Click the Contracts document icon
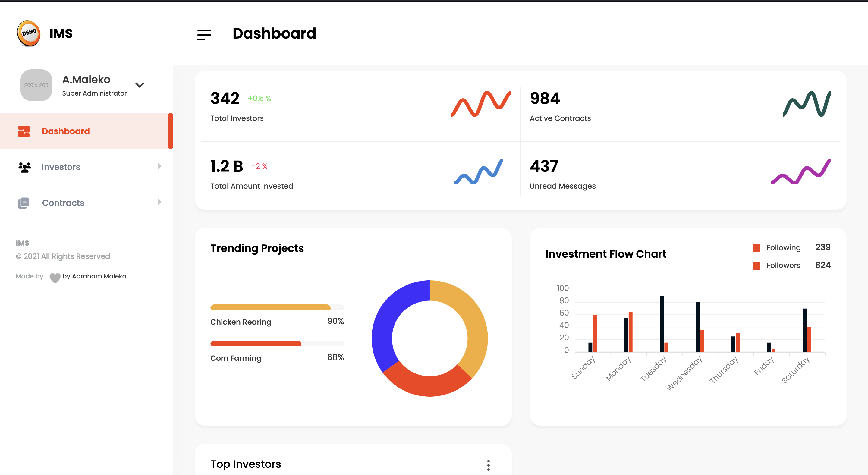 coord(24,203)
